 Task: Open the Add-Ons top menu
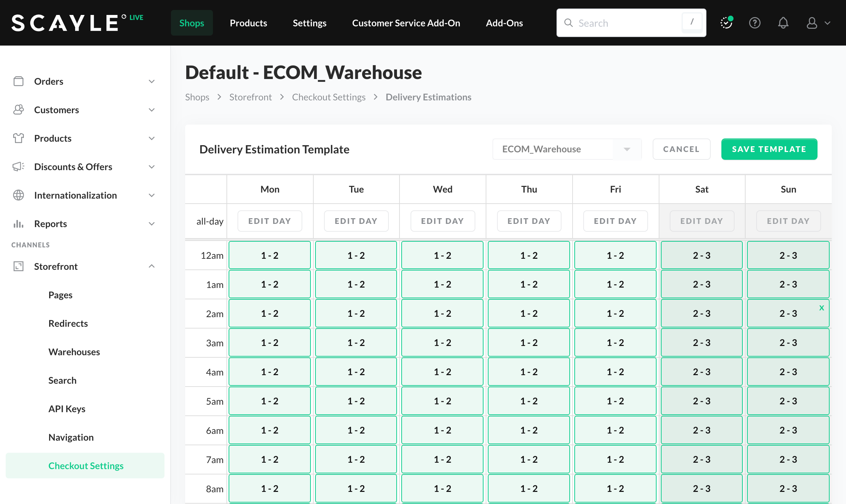(x=504, y=23)
